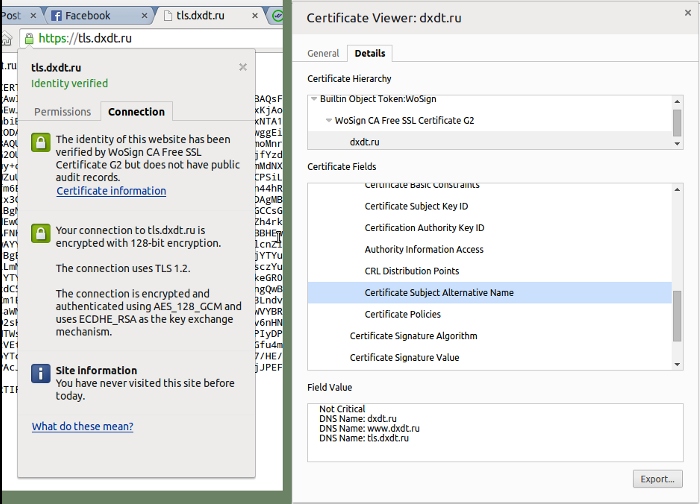
Task: Collapse WoSign CA Free SSL Certificate G2 node
Action: click(327, 121)
